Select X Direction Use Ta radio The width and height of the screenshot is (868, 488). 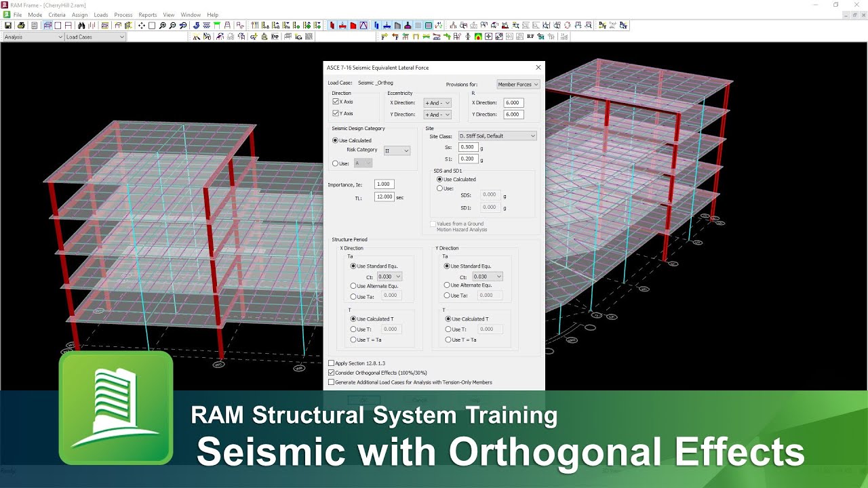(x=353, y=296)
